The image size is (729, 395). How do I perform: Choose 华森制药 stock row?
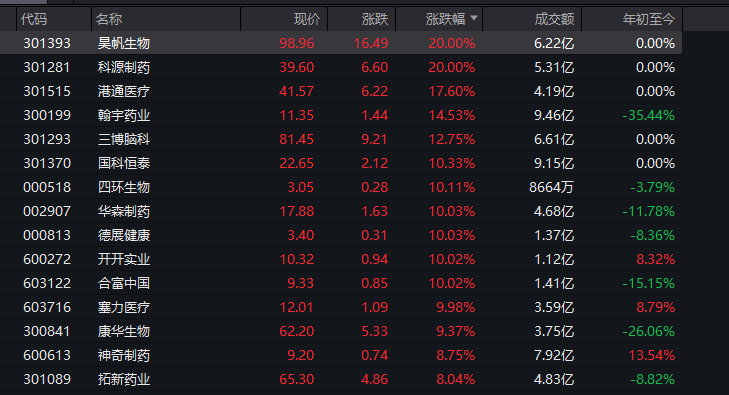pyautogui.click(x=341, y=211)
